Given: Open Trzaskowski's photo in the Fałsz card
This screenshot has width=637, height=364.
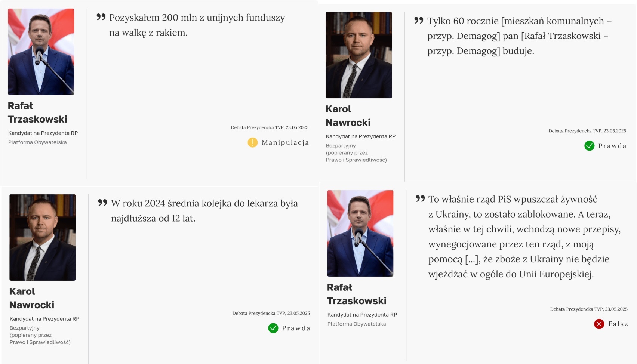Looking at the screenshot, I should pos(360,233).
